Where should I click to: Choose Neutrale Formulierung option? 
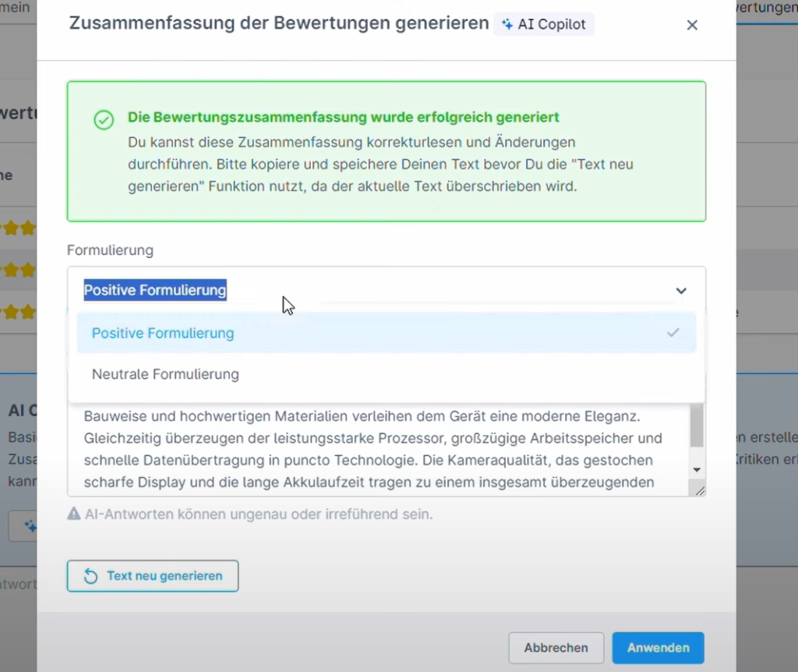[387, 374]
